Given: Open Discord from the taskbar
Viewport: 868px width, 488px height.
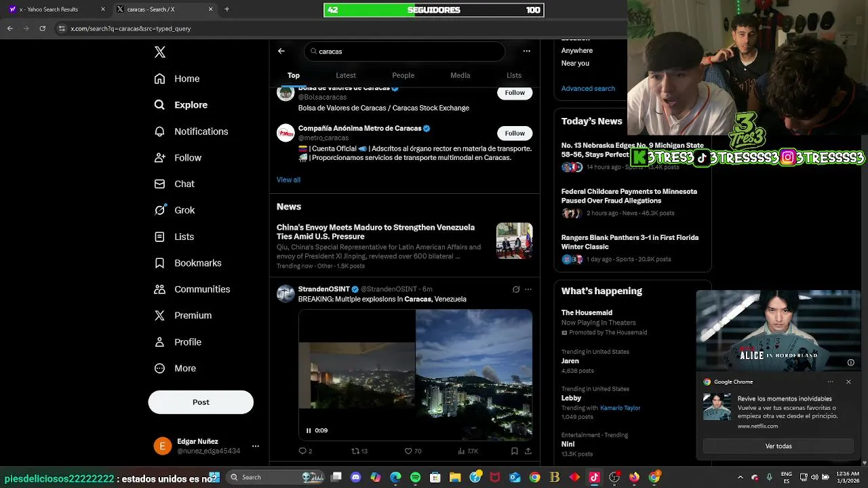Looking at the screenshot, I should point(356,477).
